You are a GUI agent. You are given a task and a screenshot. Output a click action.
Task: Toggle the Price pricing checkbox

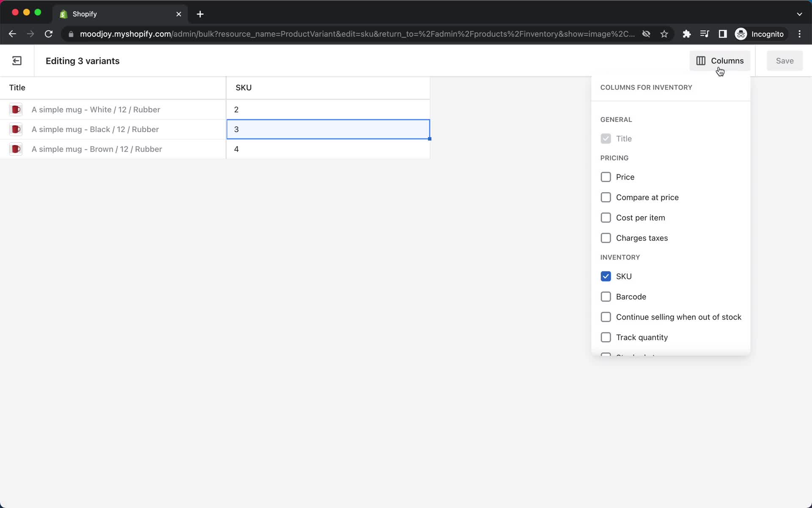(606, 177)
